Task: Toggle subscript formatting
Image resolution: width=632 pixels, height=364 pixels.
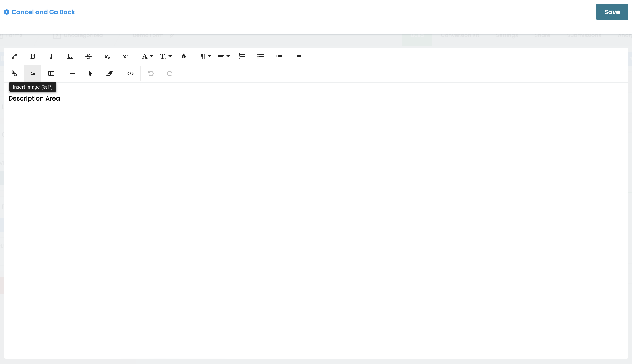Action: (107, 57)
